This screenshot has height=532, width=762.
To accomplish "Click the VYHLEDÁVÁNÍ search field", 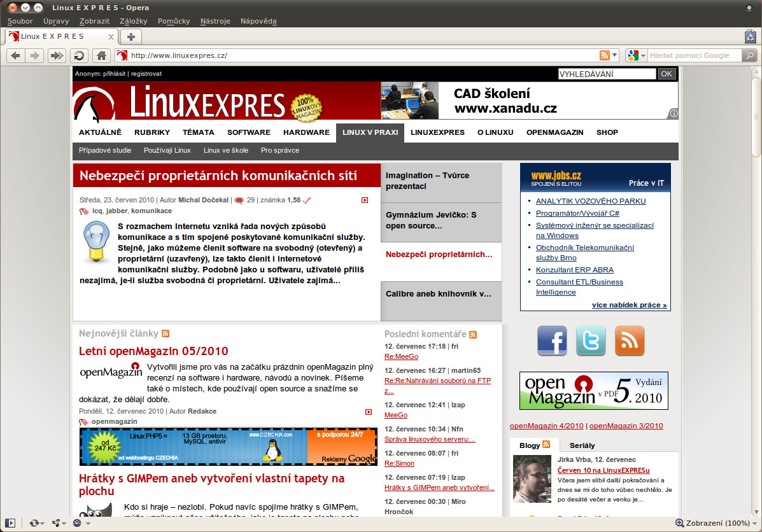I will click(x=607, y=74).
